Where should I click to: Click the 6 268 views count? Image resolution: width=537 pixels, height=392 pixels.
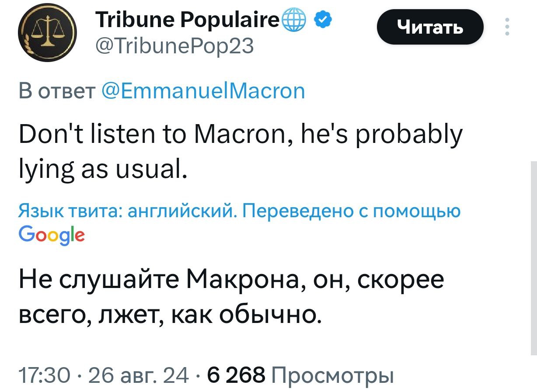237,375
